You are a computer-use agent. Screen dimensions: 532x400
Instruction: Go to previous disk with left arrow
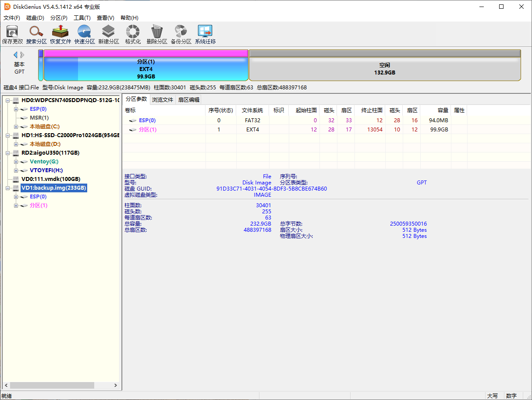click(16, 55)
